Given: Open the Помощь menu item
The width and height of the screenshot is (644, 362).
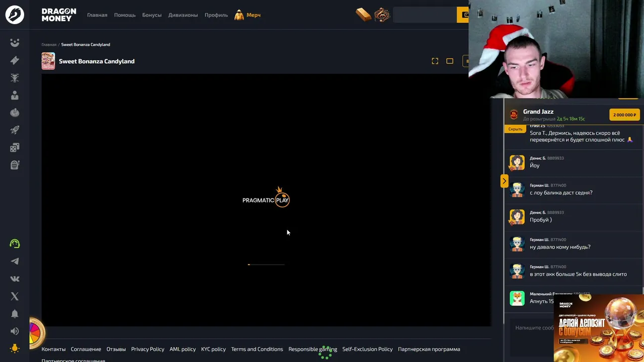Looking at the screenshot, I should pyautogui.click(x=125, y=15).
